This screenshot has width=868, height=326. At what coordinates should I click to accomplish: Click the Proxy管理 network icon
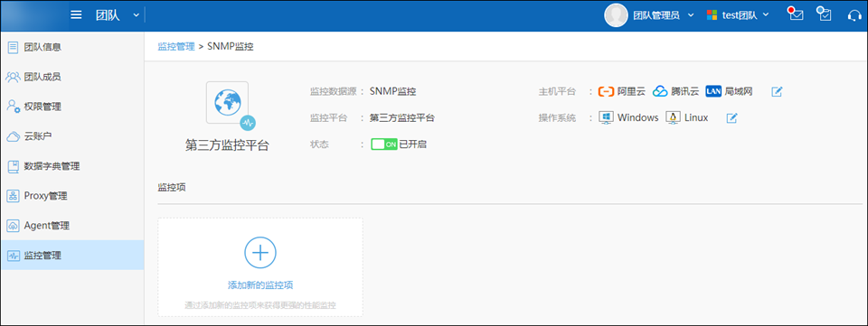13,196
